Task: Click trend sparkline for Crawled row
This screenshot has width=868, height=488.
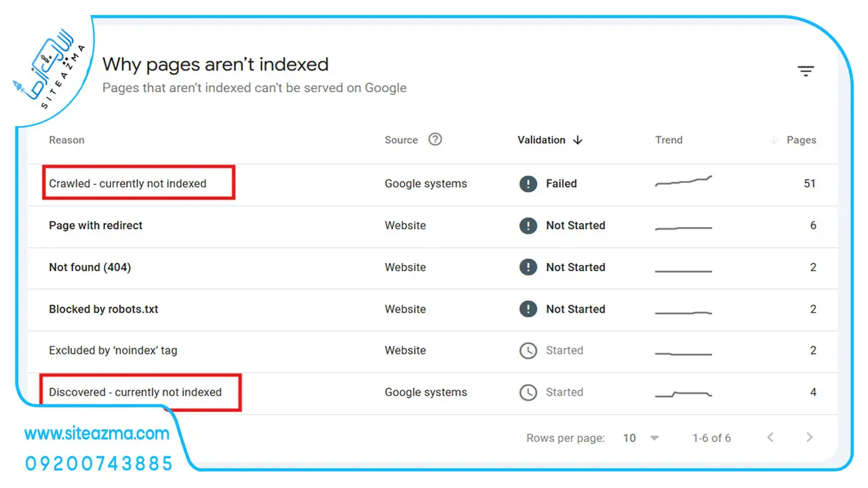Action: click(684, 182)
